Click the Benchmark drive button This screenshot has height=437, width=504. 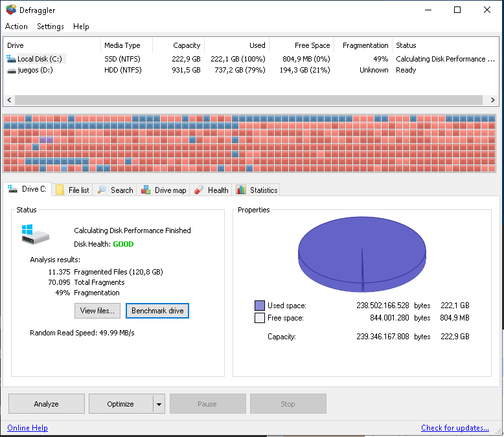tap(157, 311)
